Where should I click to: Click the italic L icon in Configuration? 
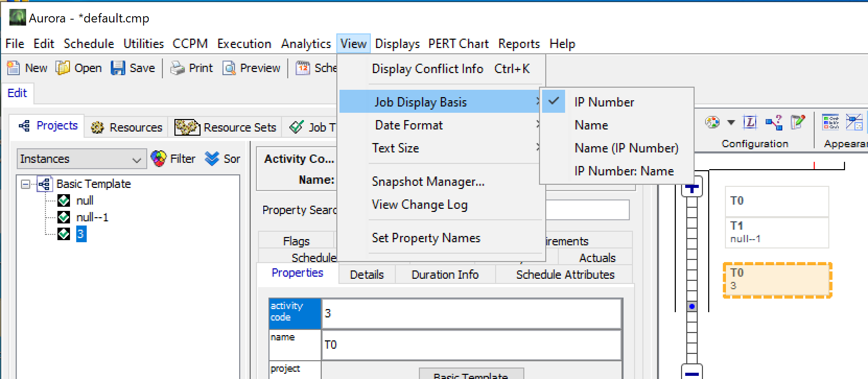tap(750, 123)
